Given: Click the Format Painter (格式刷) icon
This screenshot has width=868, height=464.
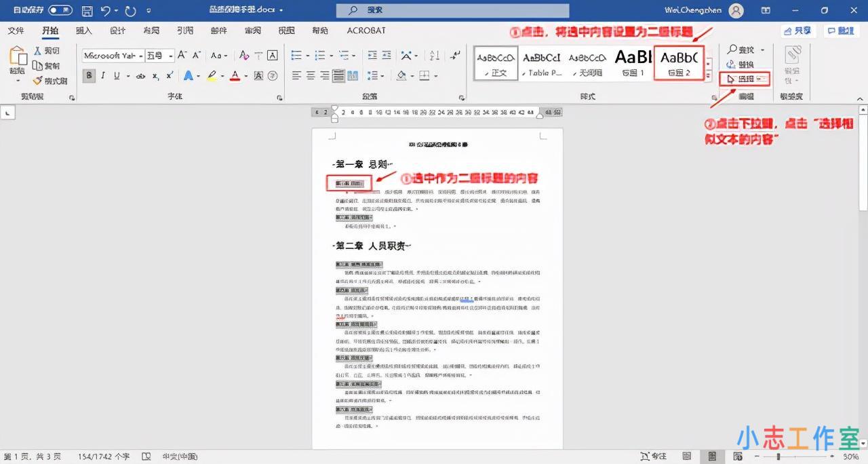Looking at the screenshot, I should tap(37, 79).
